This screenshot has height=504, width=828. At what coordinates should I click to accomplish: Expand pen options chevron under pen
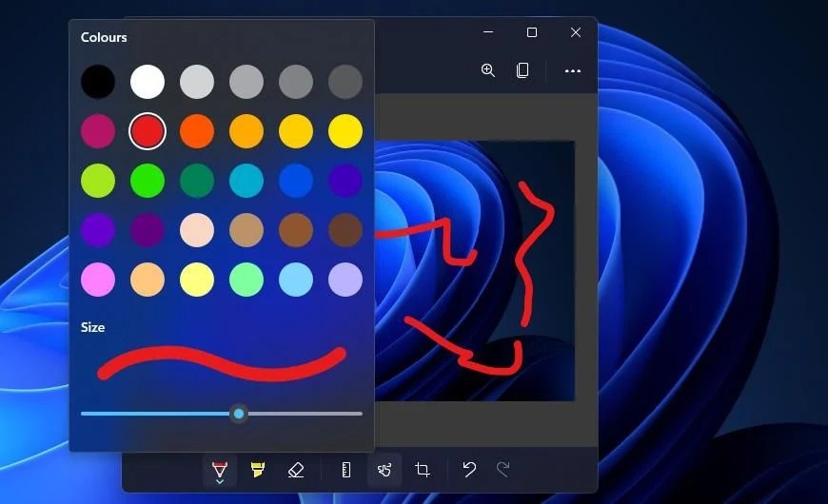coord(220,482)
